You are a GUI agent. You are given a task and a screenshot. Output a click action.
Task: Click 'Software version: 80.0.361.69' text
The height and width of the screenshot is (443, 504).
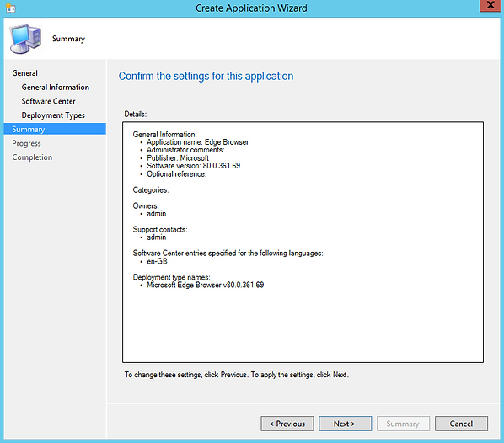click(x=194, y=166)
